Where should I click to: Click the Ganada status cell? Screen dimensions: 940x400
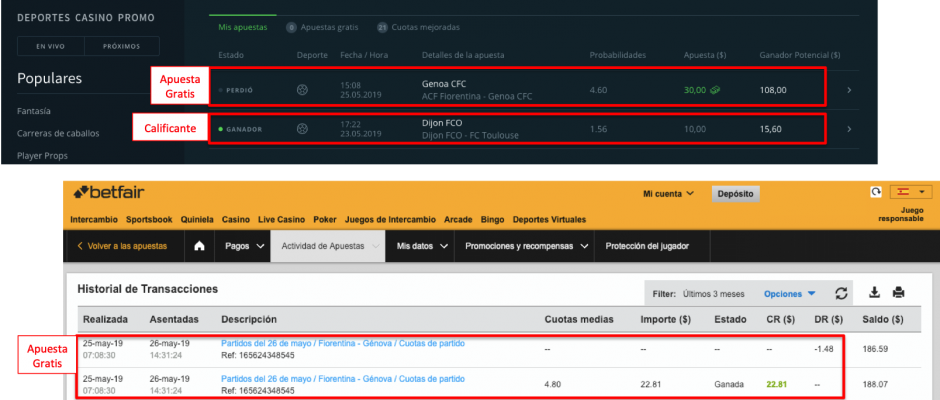(x=729, y=384)
